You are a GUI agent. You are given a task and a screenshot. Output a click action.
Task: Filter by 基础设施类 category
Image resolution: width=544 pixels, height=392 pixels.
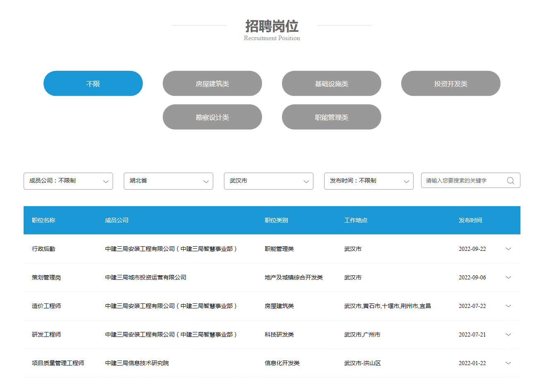332,84
